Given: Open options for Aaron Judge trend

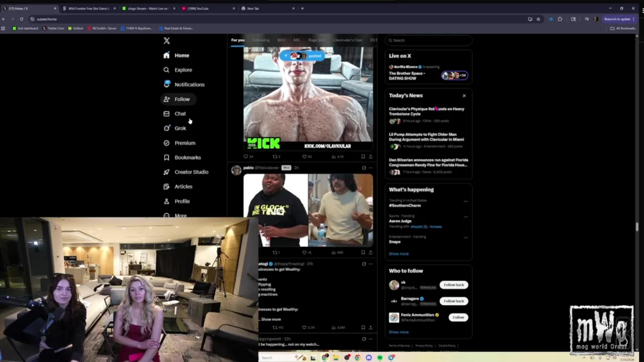Looking at the screenshot, I should tap(465, 217).
